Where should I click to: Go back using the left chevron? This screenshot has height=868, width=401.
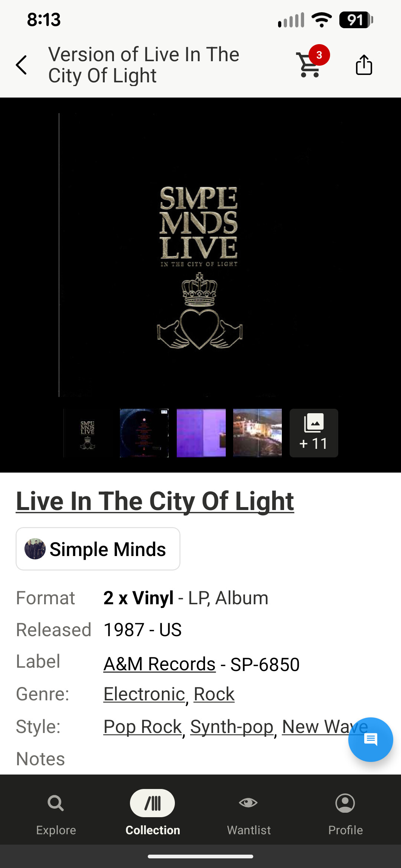[x=22, y=65]
